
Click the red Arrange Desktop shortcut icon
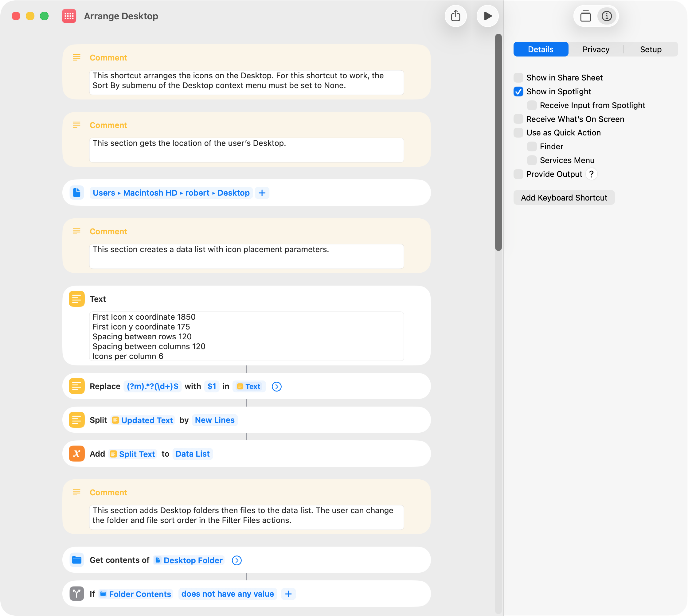point(69,16)
